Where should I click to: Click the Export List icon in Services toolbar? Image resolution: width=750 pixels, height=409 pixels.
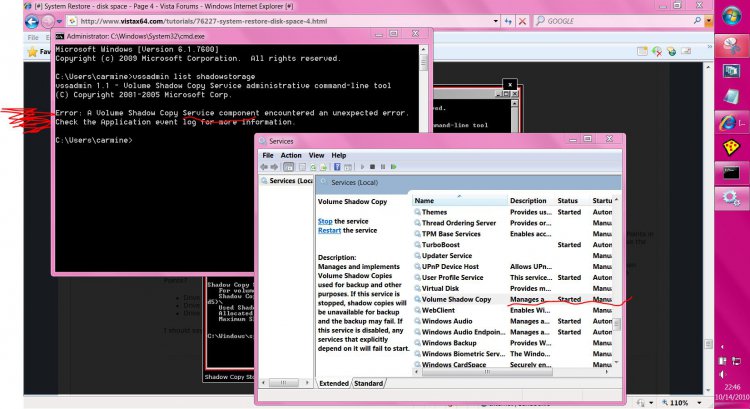(x=323, y=166)
